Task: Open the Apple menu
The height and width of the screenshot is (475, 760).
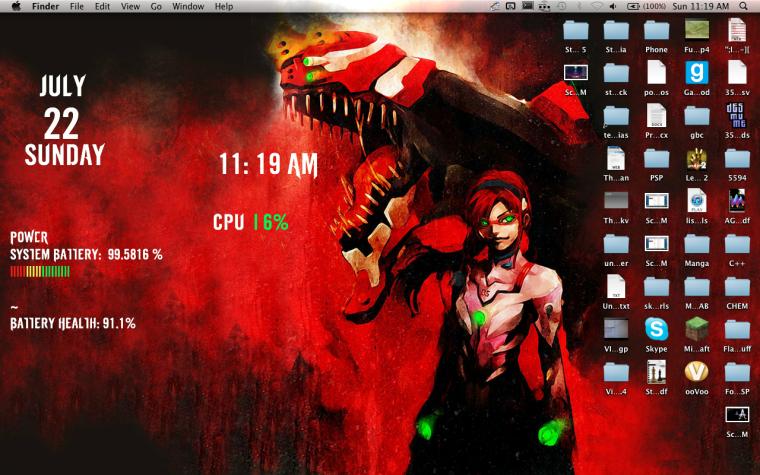Action: [x=16, y=6]
